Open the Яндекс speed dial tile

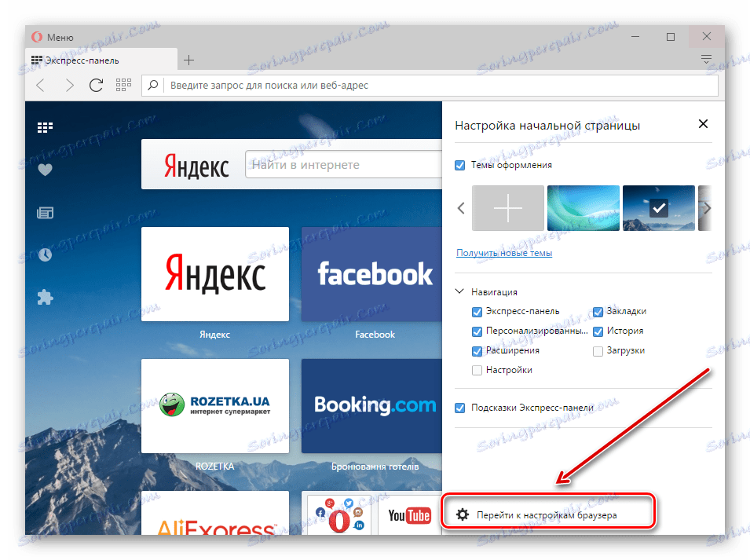(215, 274)
